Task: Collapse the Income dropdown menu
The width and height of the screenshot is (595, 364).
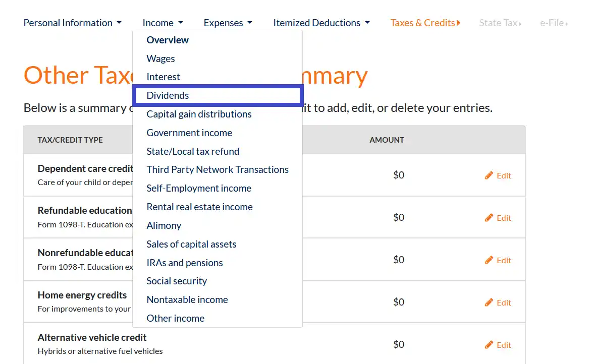Action: point(163,23)
